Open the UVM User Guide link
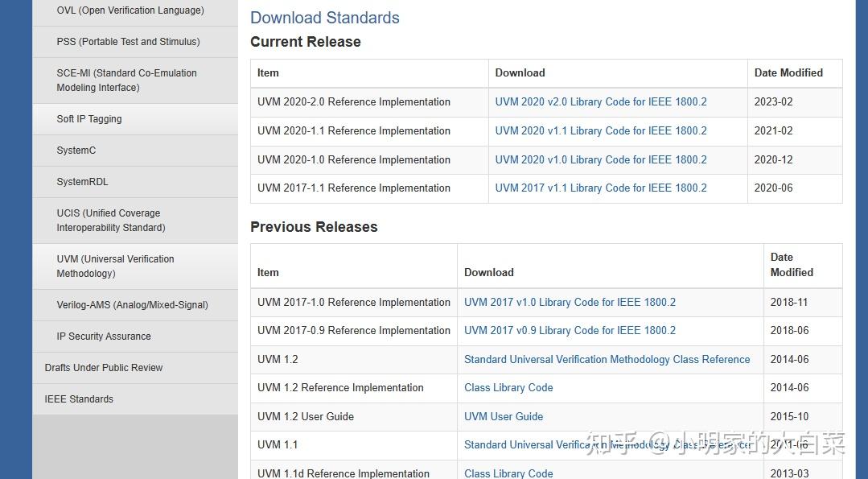The width and height of the screenshot is (868, 479). pyautogui.click(x=504, y=417)
